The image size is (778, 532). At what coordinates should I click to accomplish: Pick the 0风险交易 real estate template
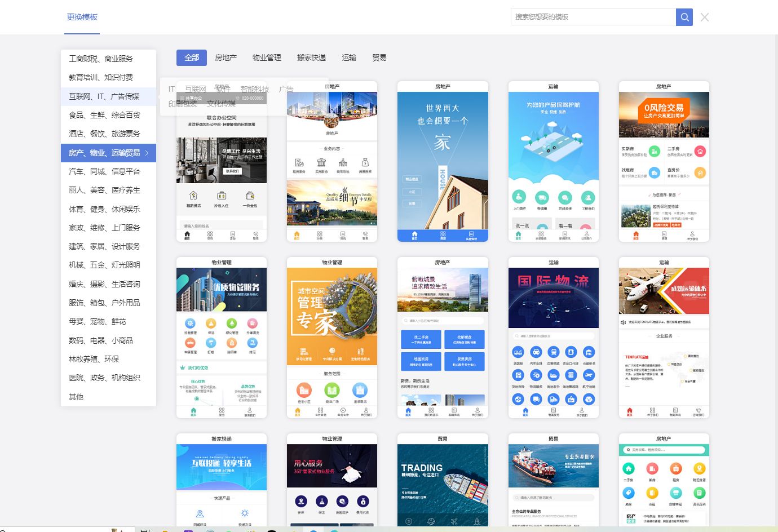tap(664, 162)
